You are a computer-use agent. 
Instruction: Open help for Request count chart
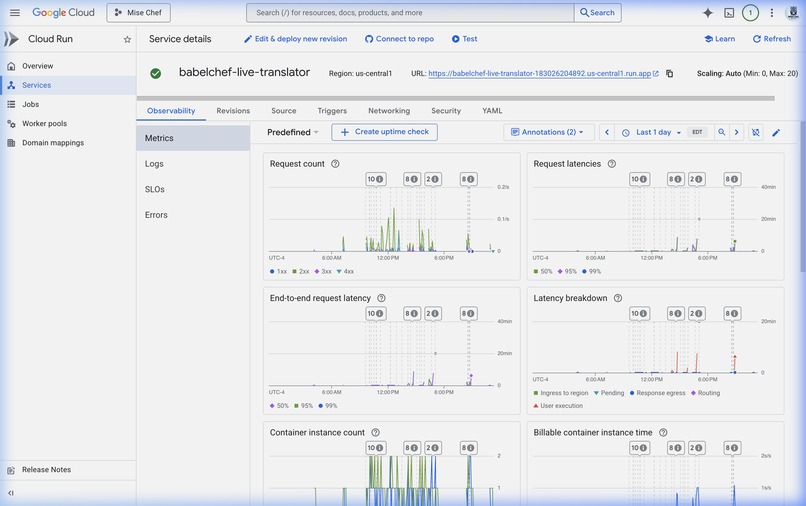tap(335, 164)
